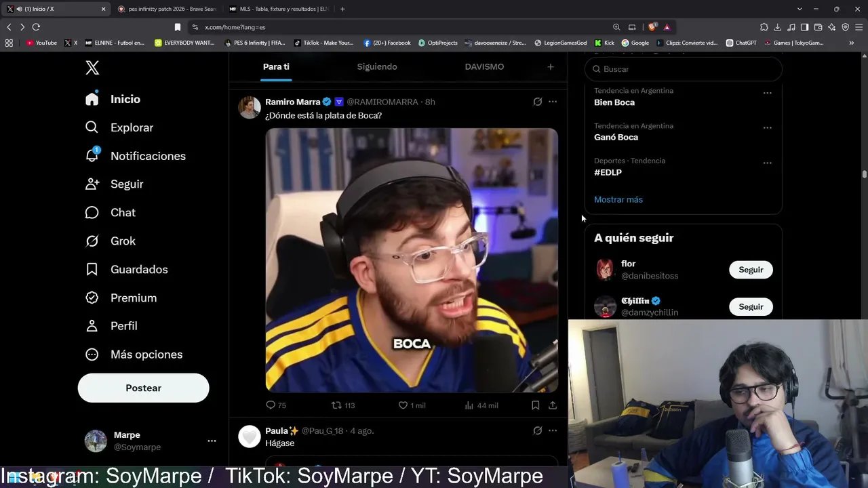Screen dimensions: 868x488
Task: Open Premium from the sidebar
Action: point(121,298)
